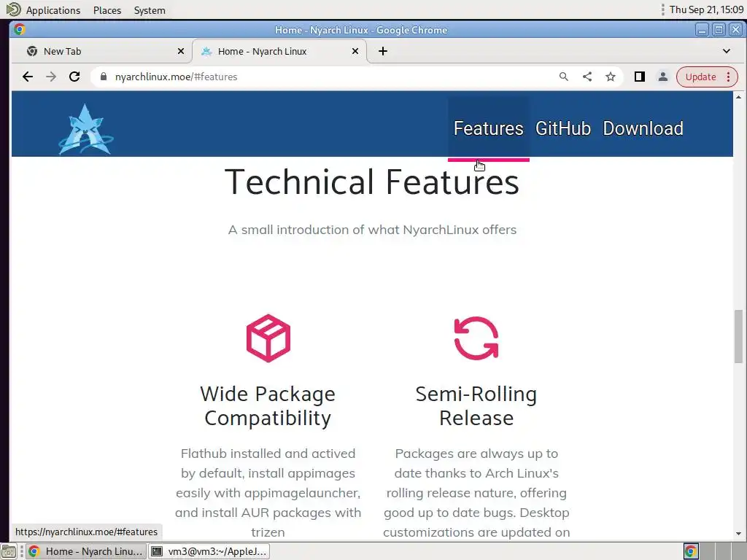
Task: Open a new tab with plus button
Action: click(383, 51)
